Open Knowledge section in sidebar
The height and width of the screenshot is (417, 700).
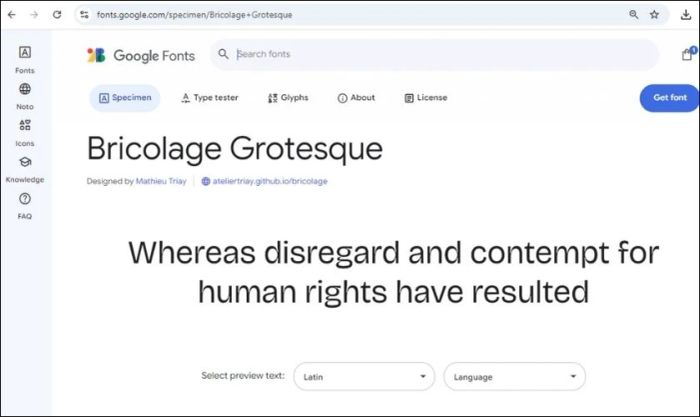click(x=25, y=169)
